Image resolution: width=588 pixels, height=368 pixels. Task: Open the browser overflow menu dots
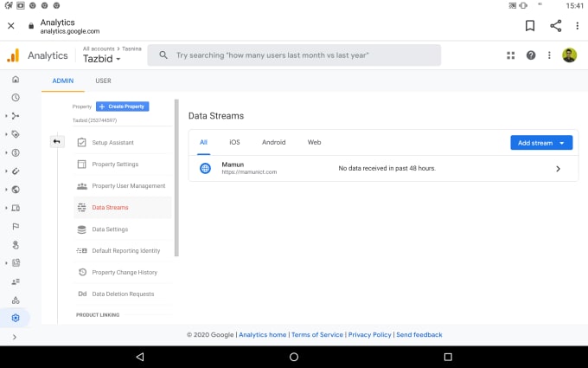tap(577, 25)
